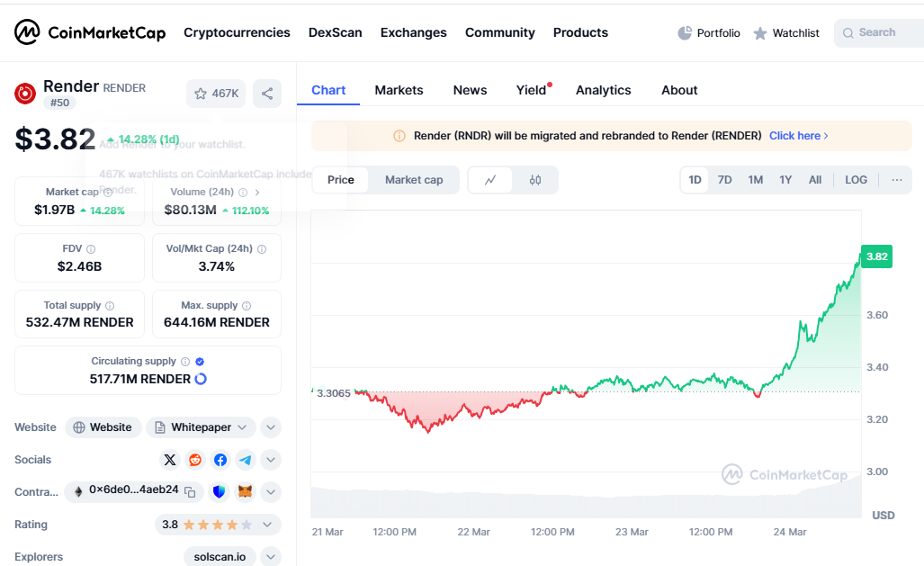Open Render's Telegram social link

(x=246, y=460)
